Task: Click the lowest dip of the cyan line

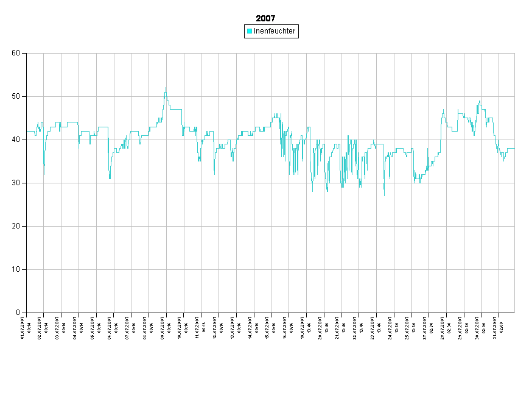Action: point(384,195)
